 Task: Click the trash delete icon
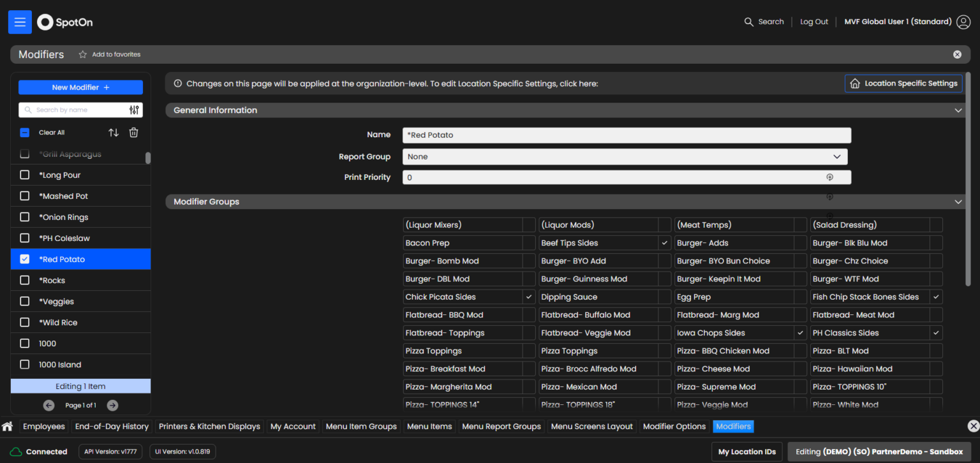133,133
